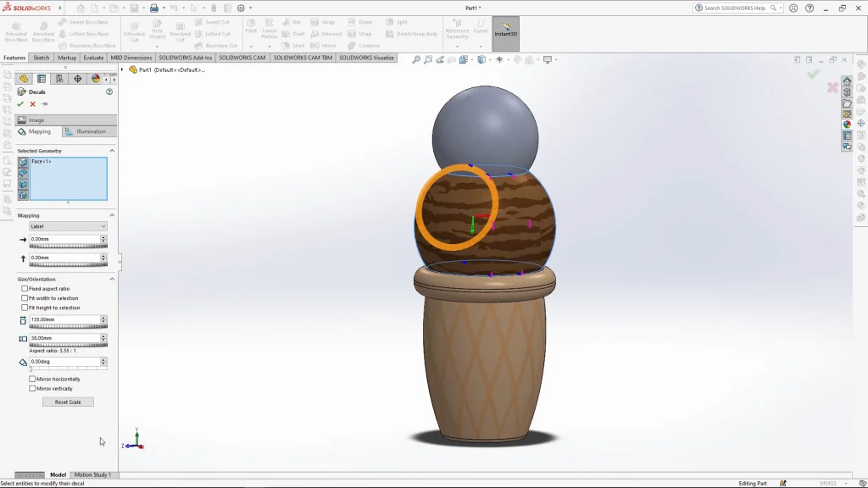Open the Options gear icon in title bar

[x=241, y=8]
